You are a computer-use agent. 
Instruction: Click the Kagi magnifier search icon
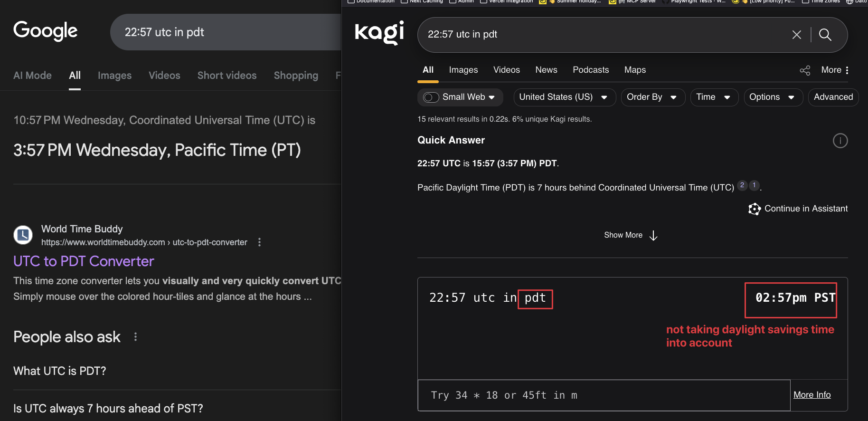(x=825, y=35)
